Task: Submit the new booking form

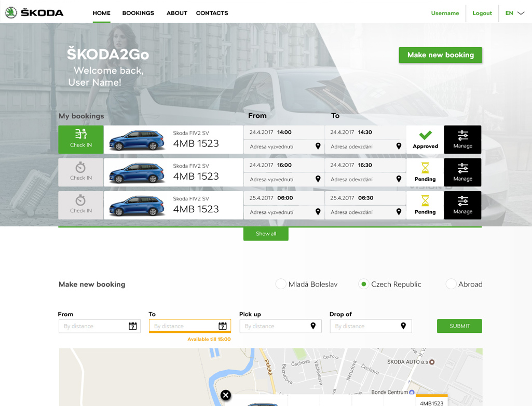Action: pyautogui.click(x=459, y=326)
